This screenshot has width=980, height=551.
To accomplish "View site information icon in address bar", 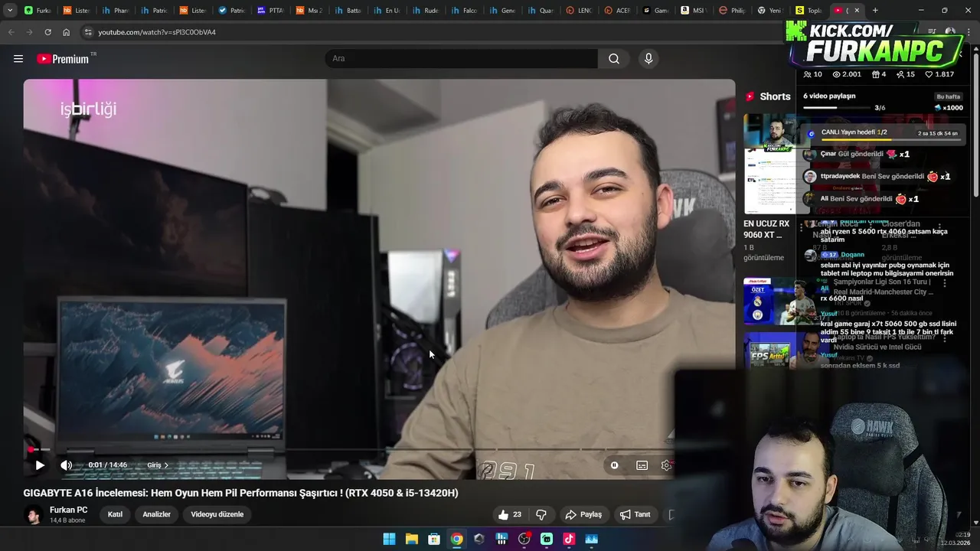I will coord(88,32).
